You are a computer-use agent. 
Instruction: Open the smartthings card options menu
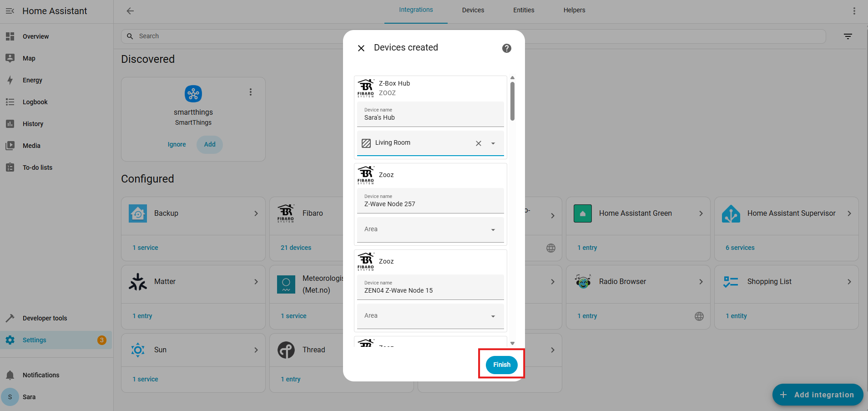tap(250, 92)
